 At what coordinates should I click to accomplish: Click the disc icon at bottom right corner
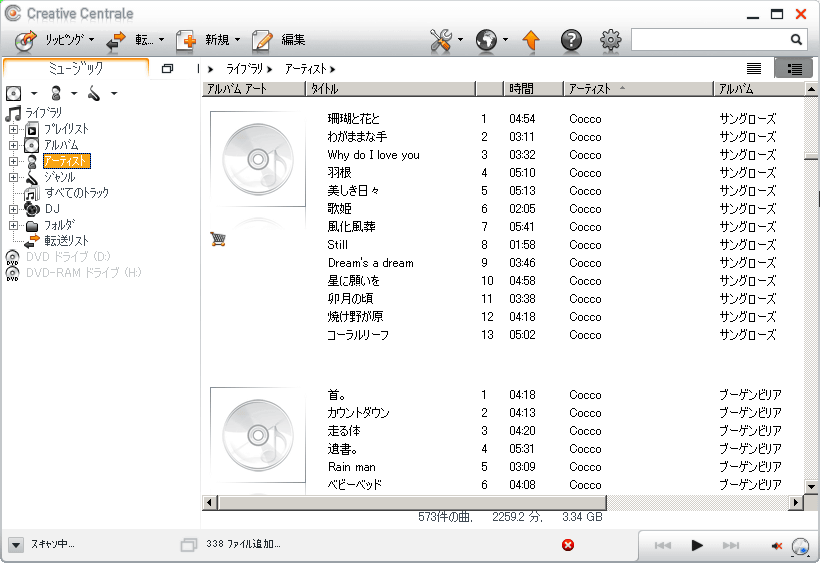800,546
